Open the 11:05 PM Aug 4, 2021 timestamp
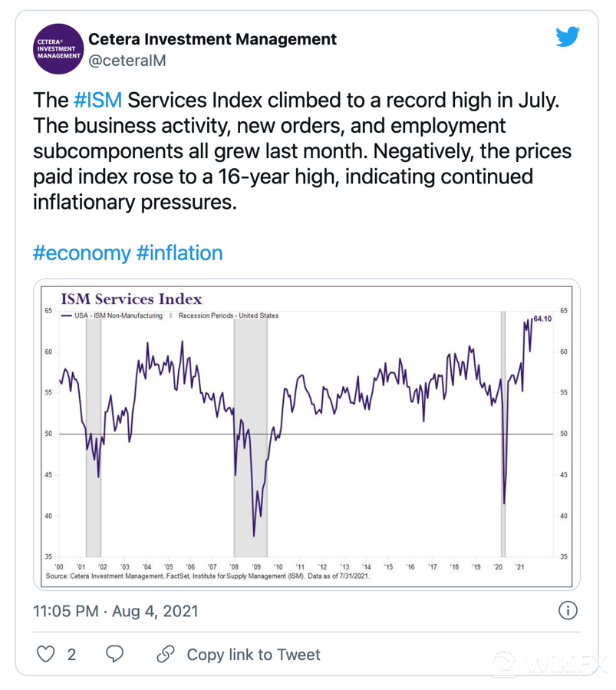Viewport: 616px width, 690px height. click(x=115, y=611)
